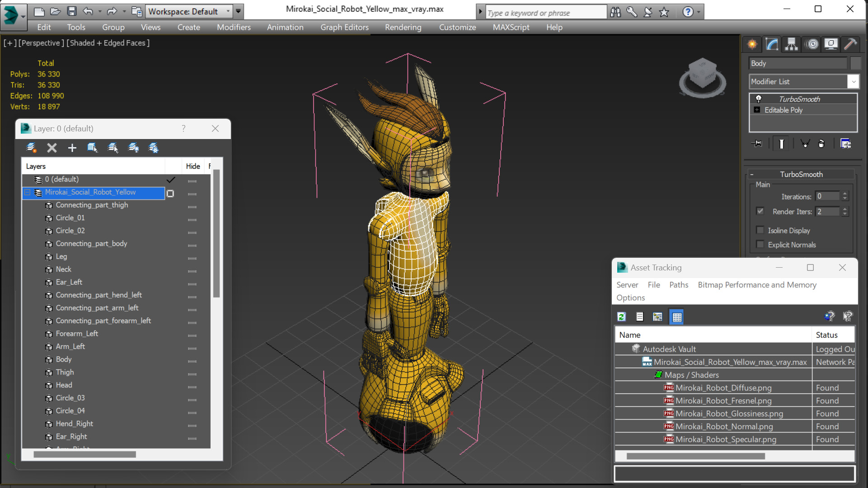Open the Utilities hammer panel tab

850,44
